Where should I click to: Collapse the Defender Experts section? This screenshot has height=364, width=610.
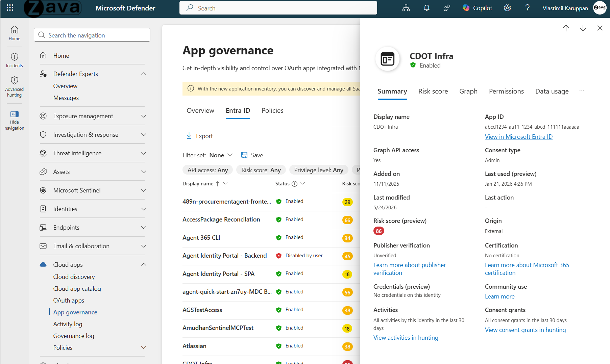[144, 74]
